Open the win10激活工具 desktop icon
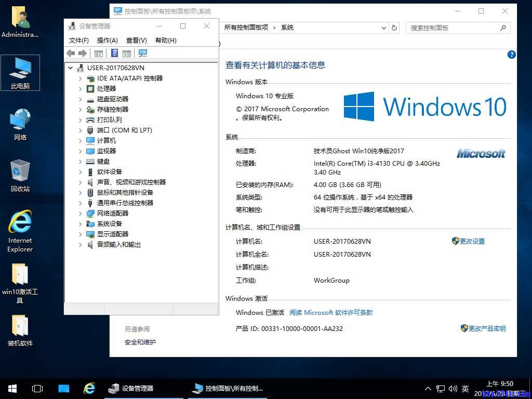Image resolution: width=532 pixels, height=399 pixels. point(20,281)
